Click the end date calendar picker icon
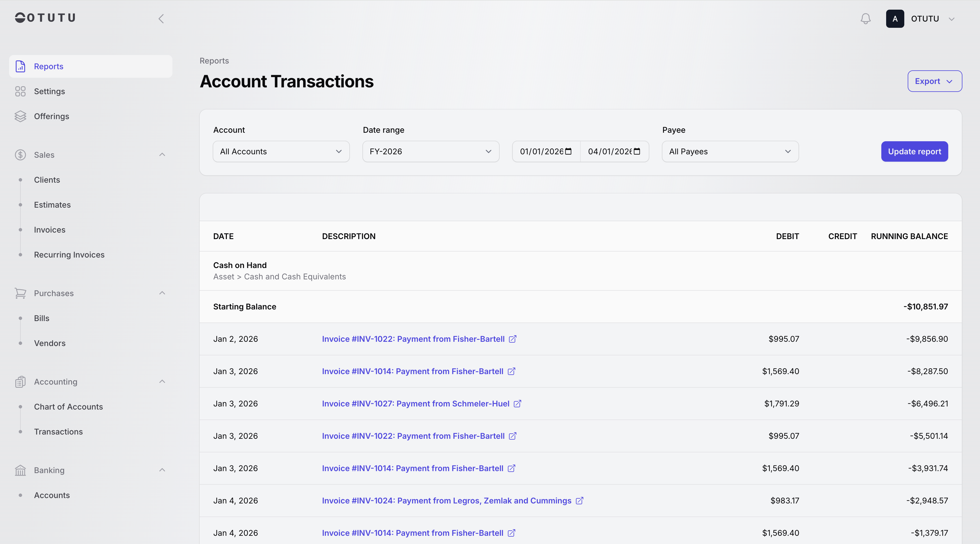This screenshot has width=980, height=544. 637,151
